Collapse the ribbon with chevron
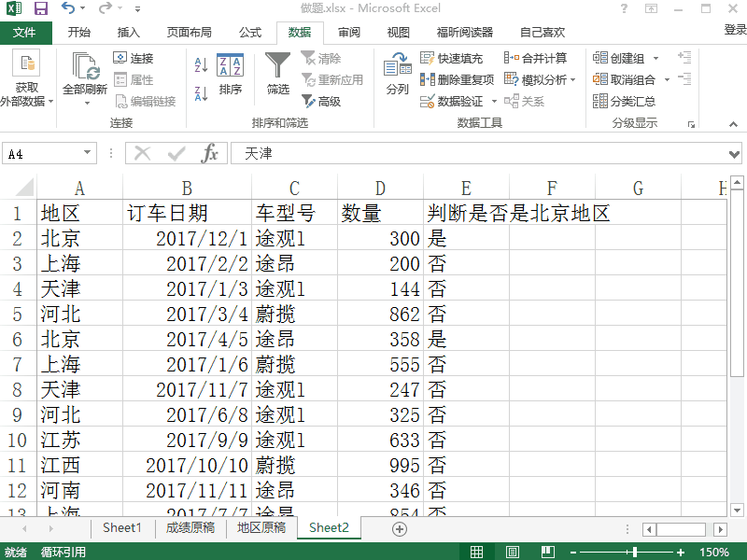The height and width of the screenshot is (560, 747). coord(733,124)
